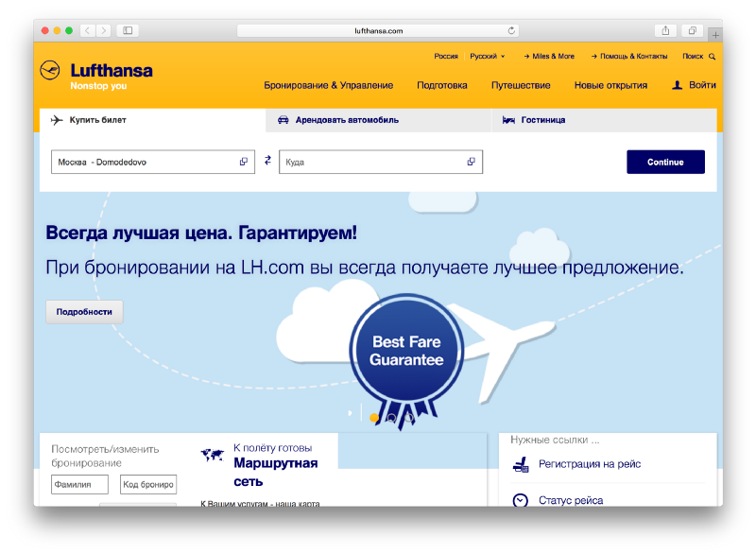
Task: Open airport list icon in Куда field
Action: coord(471,162)
